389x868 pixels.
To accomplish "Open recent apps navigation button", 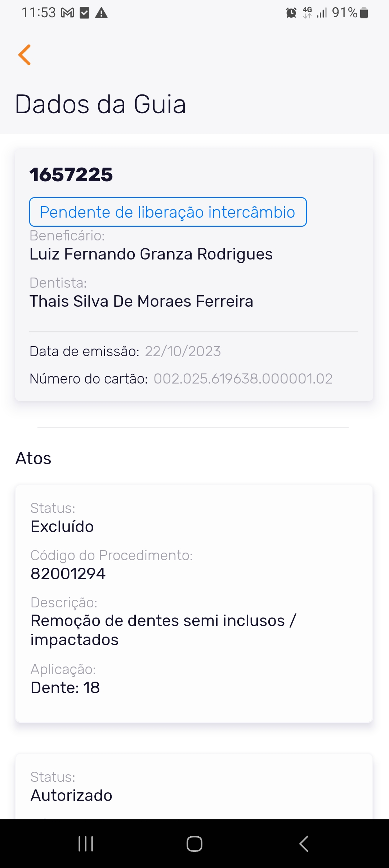I will coord(86,844).
